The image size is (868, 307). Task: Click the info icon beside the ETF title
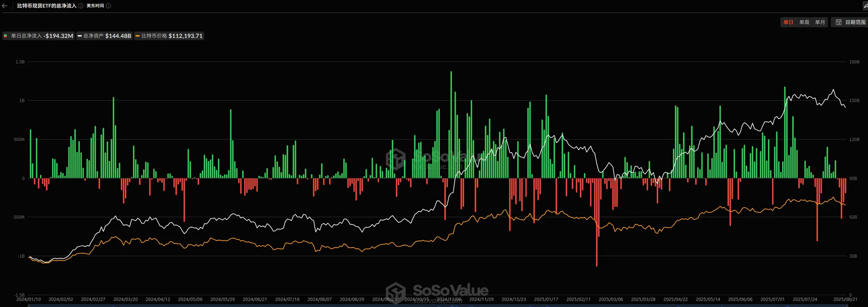click(81, 6)
